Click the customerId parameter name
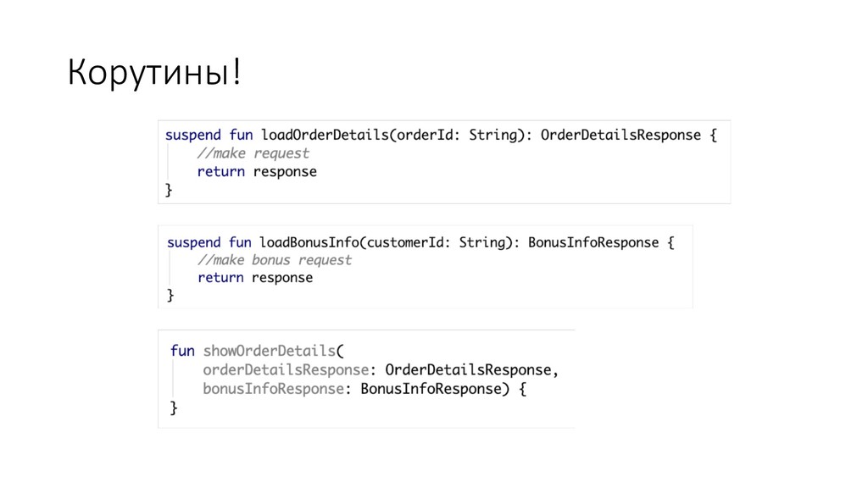This screenshot has height=488, width=868. point(406,242)
